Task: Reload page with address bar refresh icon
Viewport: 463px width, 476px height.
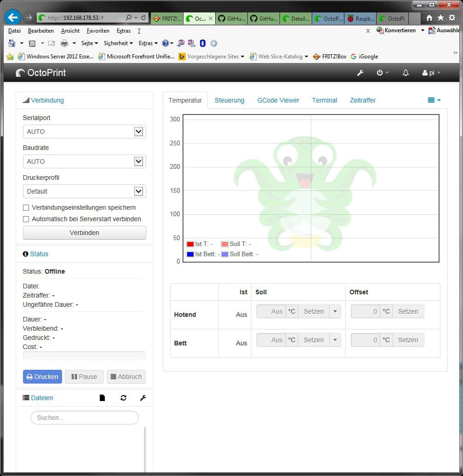Action: [143, 17]
